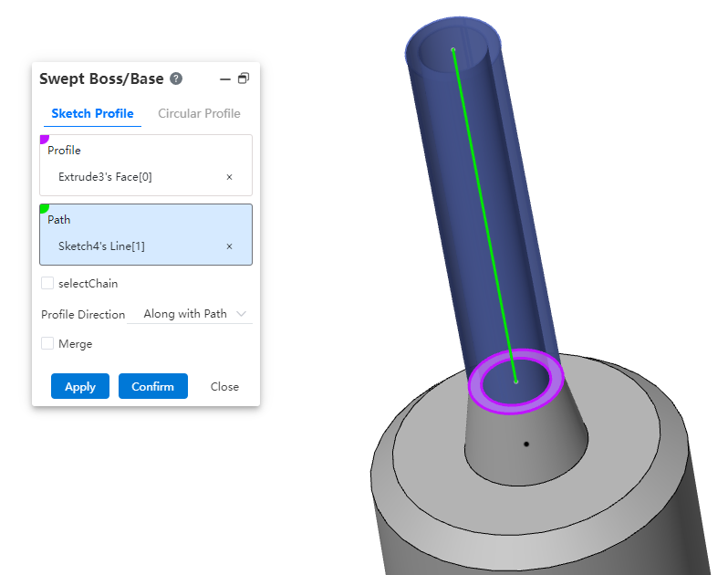Activate the Profile selection box
Viewport: 728px width, 575px height.
146,165
